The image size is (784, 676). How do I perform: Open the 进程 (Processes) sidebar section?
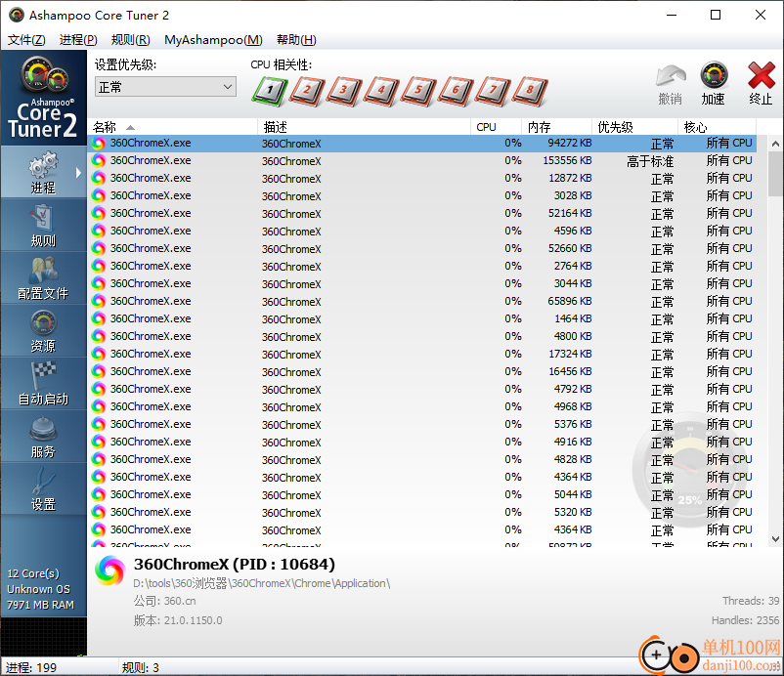tap(43, 172)
